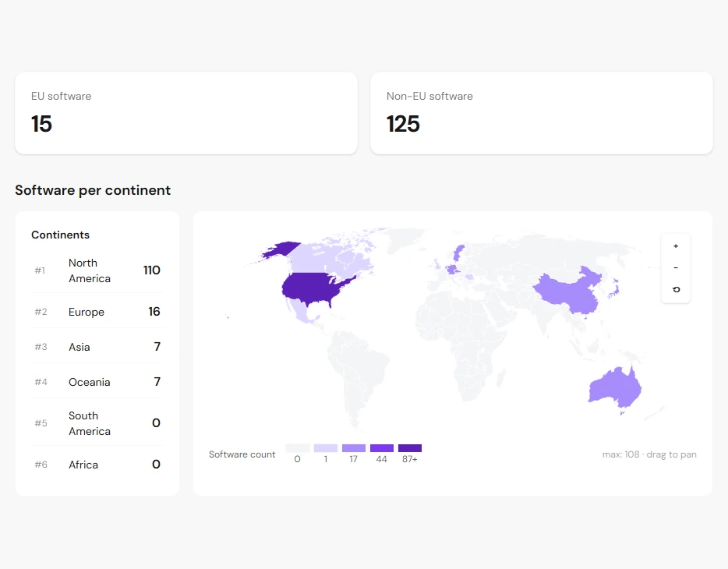
Task: Click the Software per continent heading
Action: 93,190
